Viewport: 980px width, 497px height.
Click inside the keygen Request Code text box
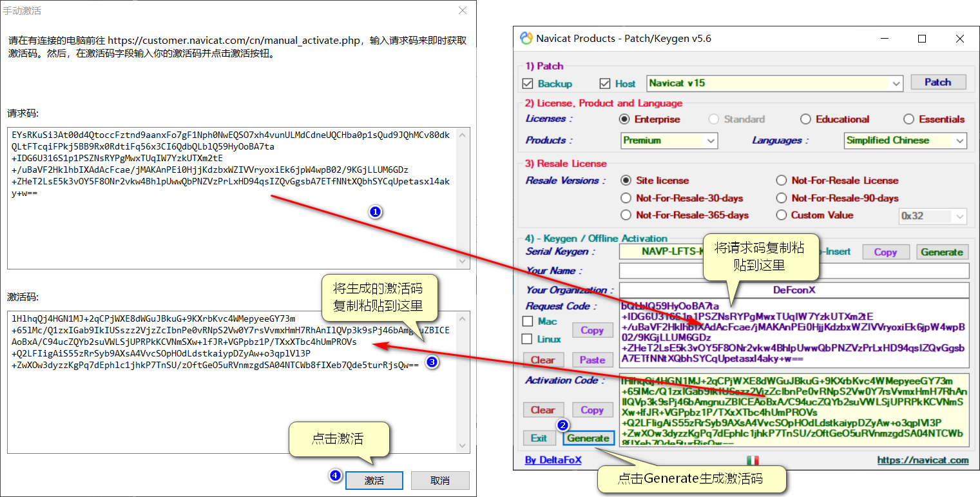pos(794,334)
